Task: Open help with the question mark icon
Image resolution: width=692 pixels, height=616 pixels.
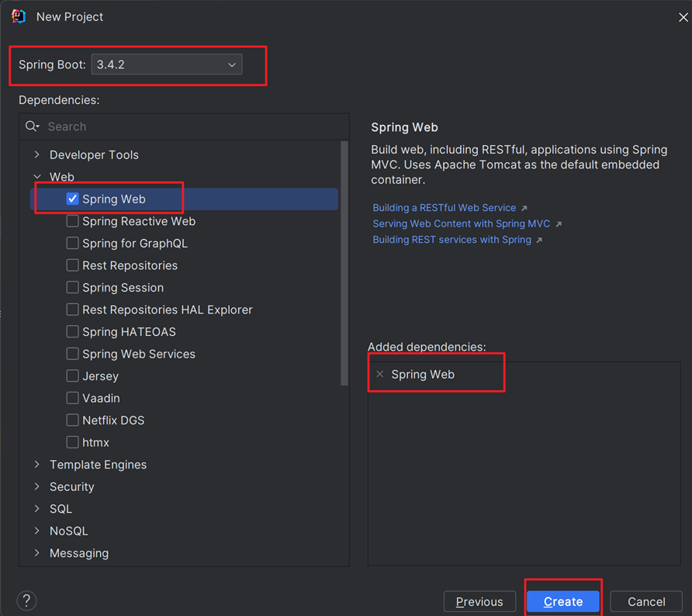Action: (x=26, y=600)
